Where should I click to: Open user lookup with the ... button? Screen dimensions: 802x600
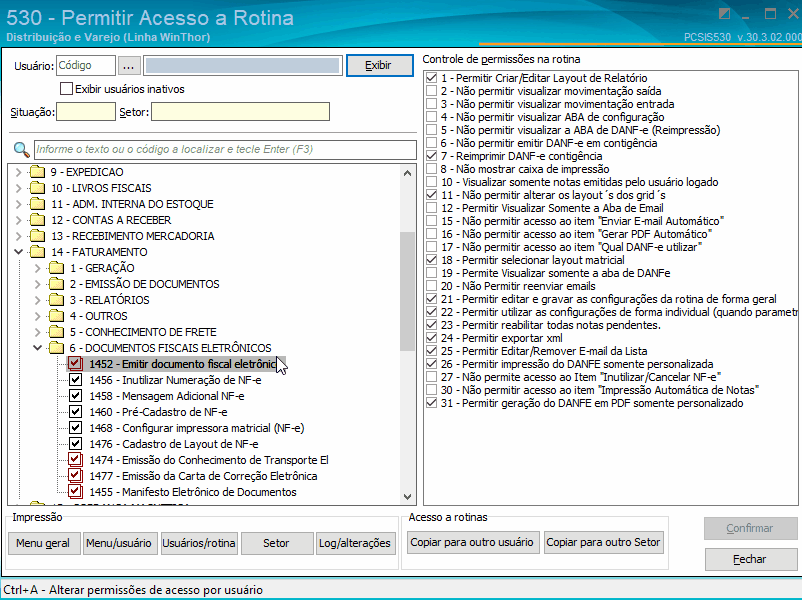(128, 65)
